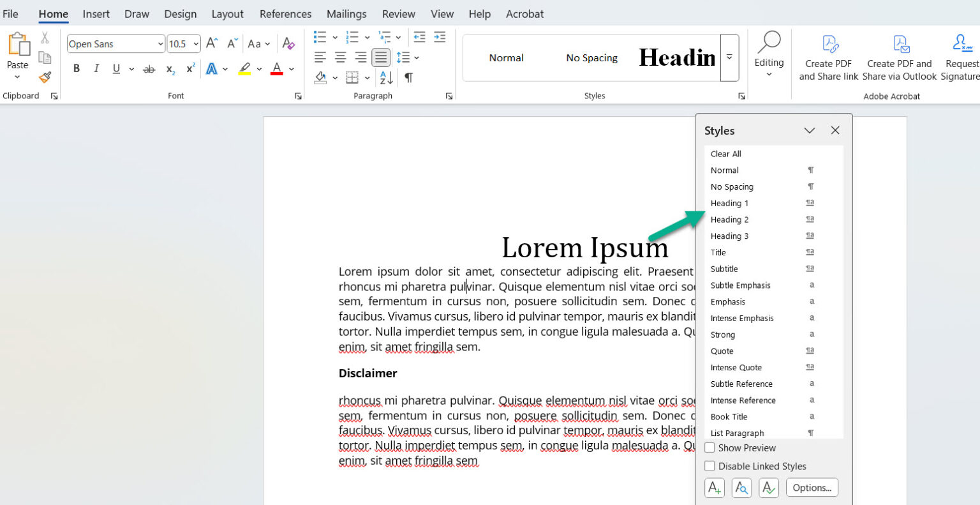Image resolution: width=980 pixels, height=505 pixels.
Task: Enable the Show Preview checkbox
Action: click(709, 448)
